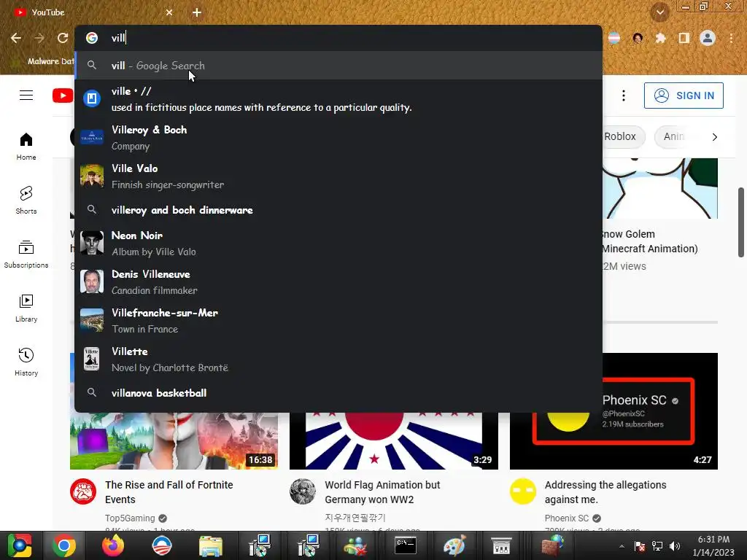
Task: Click the YouTube logo
Action: pos(63,96)
